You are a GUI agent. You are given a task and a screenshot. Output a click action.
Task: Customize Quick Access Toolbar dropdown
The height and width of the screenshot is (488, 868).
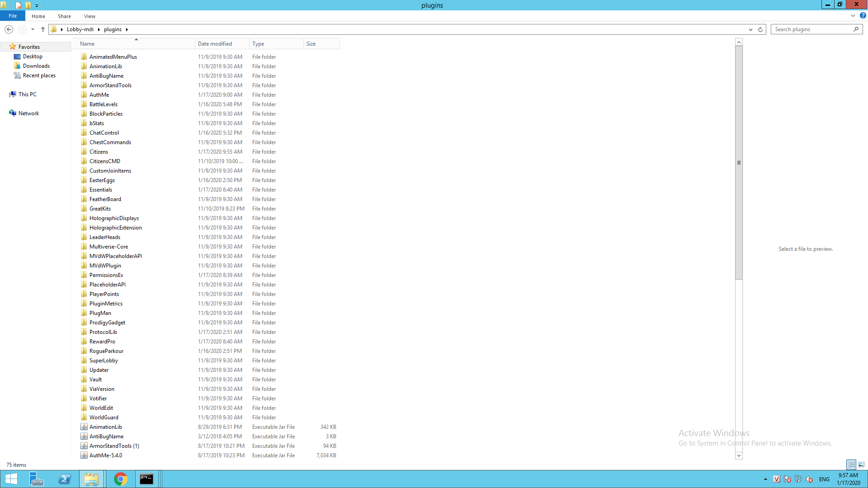pos(37,5)
